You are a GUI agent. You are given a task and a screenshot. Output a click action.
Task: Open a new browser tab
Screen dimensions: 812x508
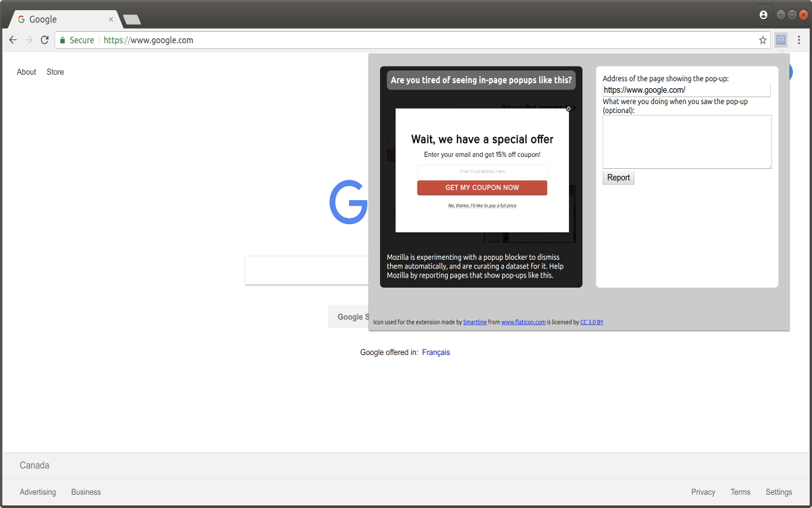[131, 19]
